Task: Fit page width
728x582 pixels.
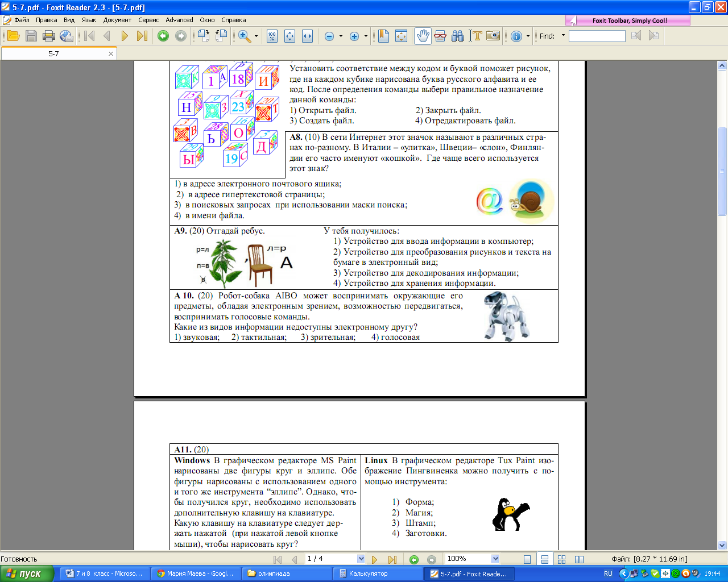Action: coord(307,36)
